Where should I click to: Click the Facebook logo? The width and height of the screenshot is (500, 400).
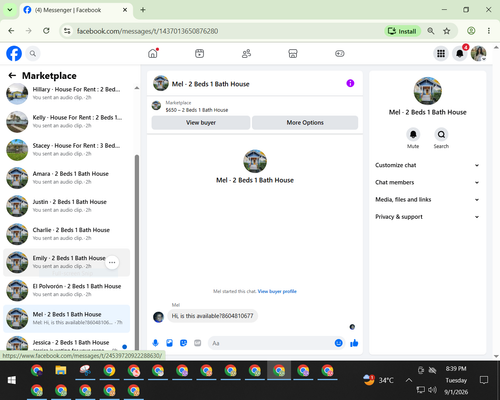click(x=14, y=53)
